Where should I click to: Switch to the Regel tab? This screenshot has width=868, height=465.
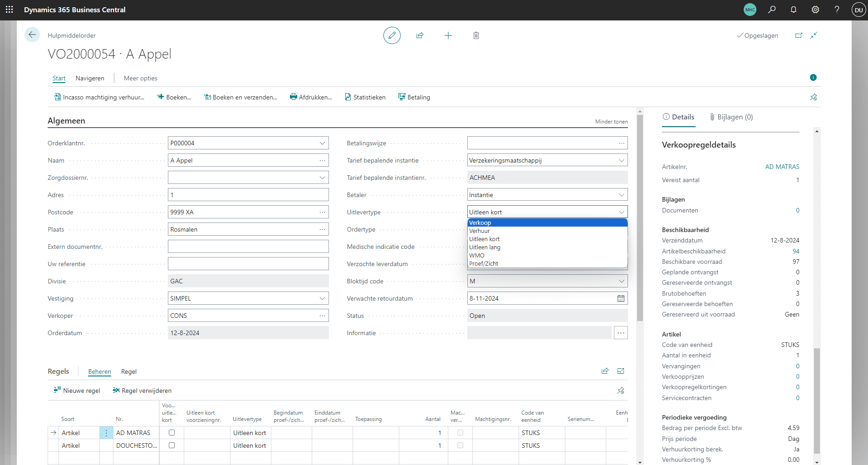coord(129,371)
